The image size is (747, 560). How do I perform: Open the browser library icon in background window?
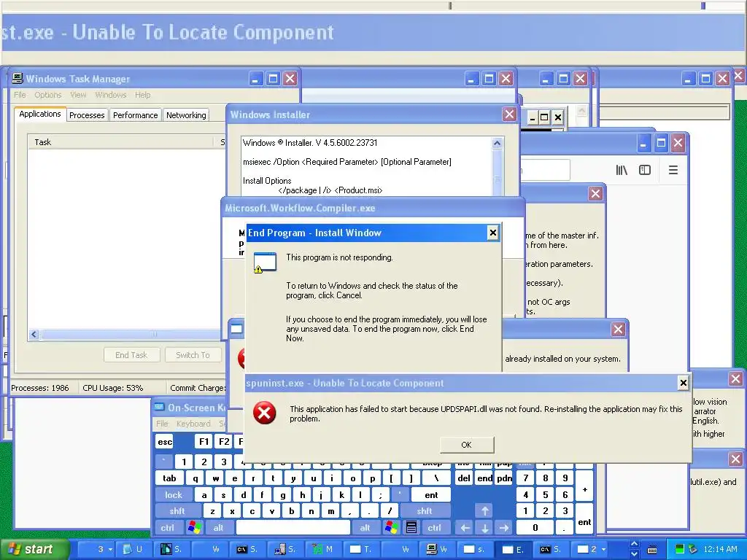622,170
